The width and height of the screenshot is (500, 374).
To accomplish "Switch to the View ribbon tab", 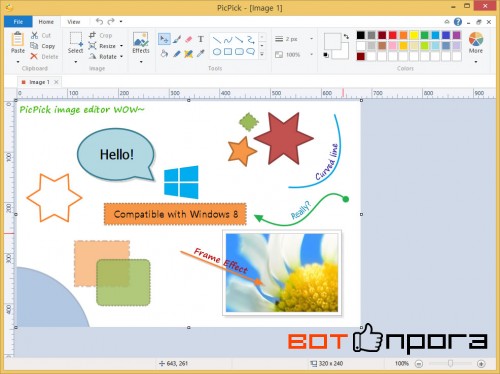I will tap(74, 22).
